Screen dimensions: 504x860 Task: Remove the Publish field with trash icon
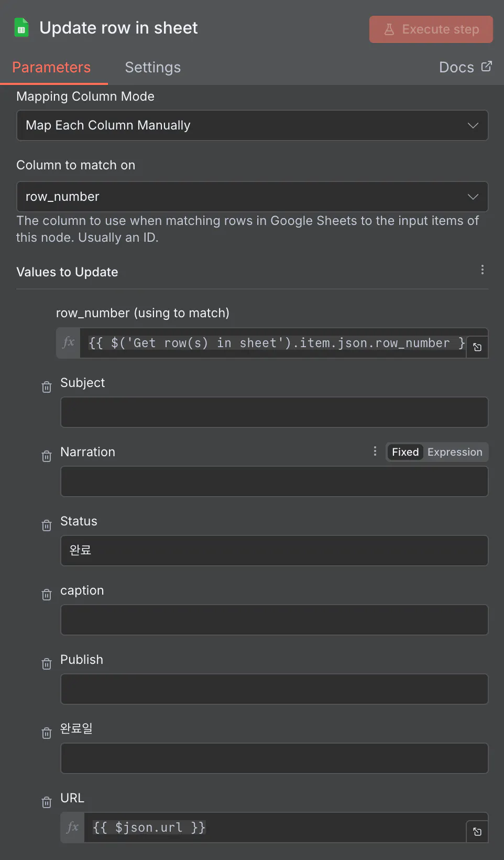(x=47, y=664)
